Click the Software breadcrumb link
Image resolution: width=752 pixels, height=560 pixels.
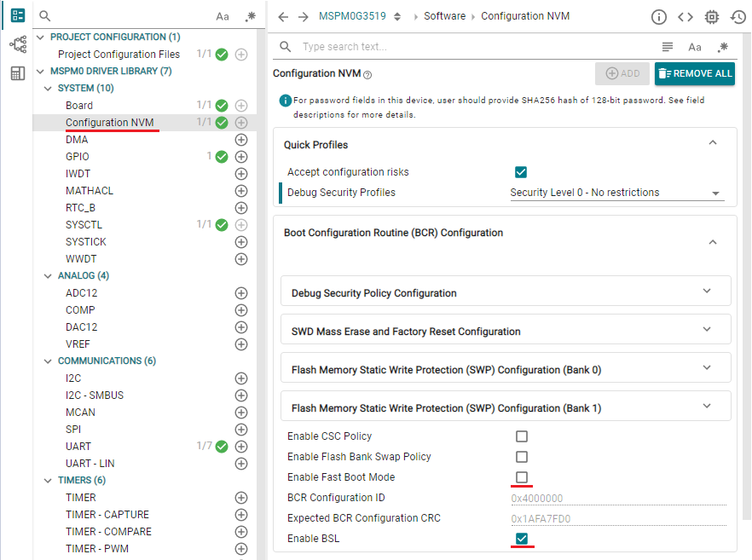coord(444,16)
